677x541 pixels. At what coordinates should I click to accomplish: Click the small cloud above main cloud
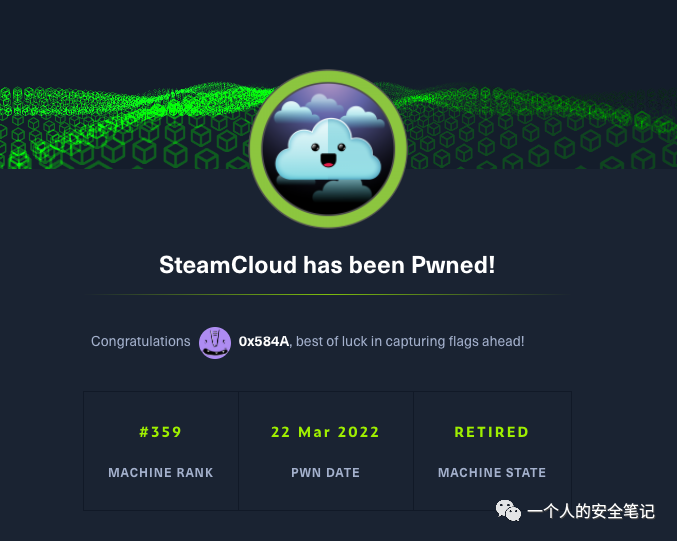[x=324, y=104]
